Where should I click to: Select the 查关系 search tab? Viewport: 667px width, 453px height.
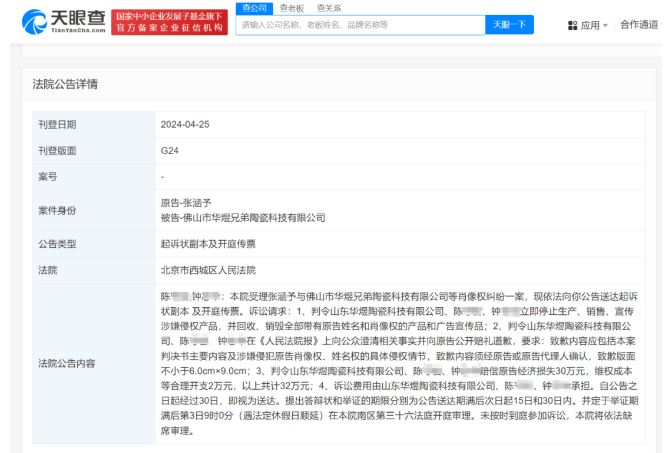click(x=328, y=7)
